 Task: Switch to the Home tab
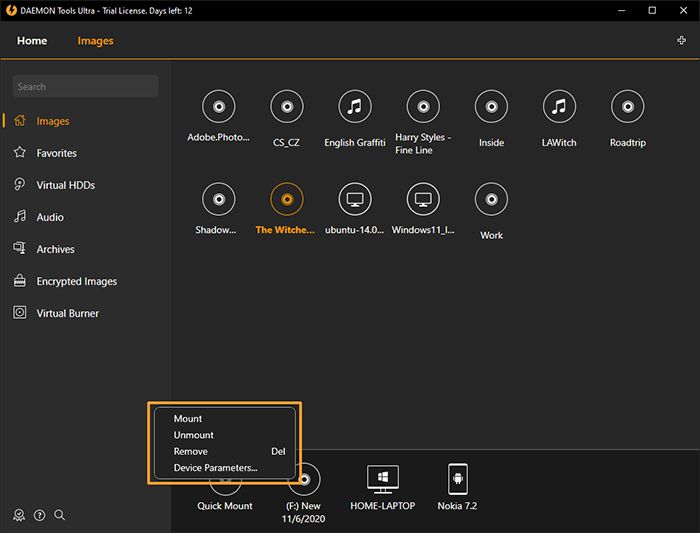[32, 41]
